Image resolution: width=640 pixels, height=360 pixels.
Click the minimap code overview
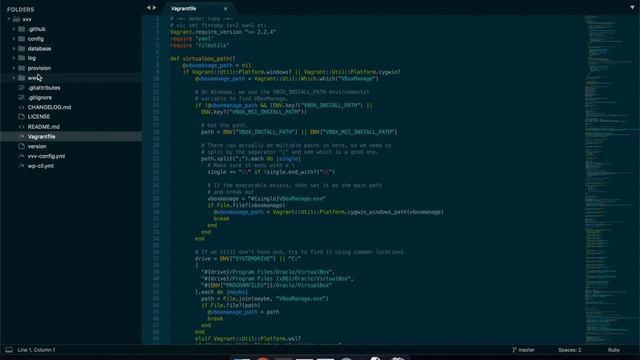[611, 180]
